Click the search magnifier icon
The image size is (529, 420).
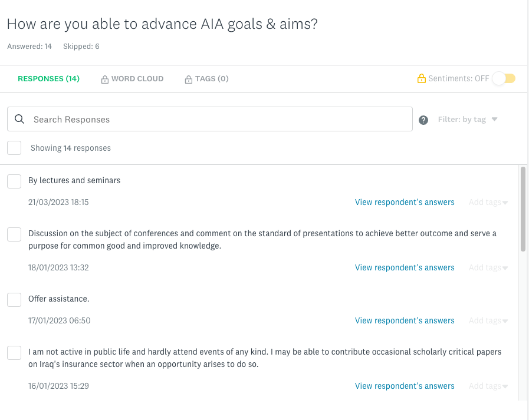(x=19, y=119)
